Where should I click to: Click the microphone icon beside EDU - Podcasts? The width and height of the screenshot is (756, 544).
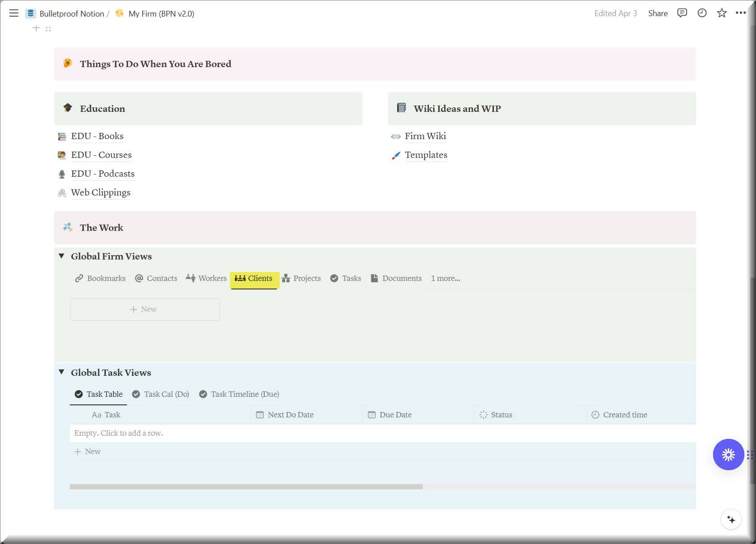[62, 174]
